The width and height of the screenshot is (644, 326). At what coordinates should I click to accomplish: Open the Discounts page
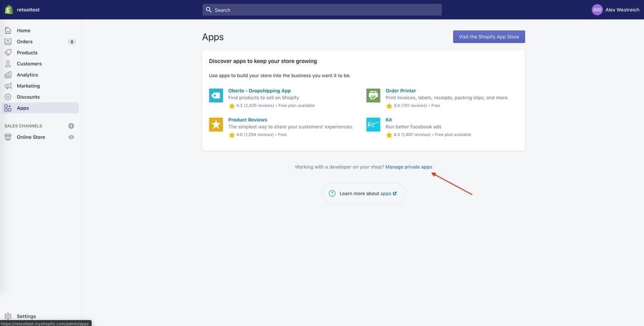pos(28,97)
